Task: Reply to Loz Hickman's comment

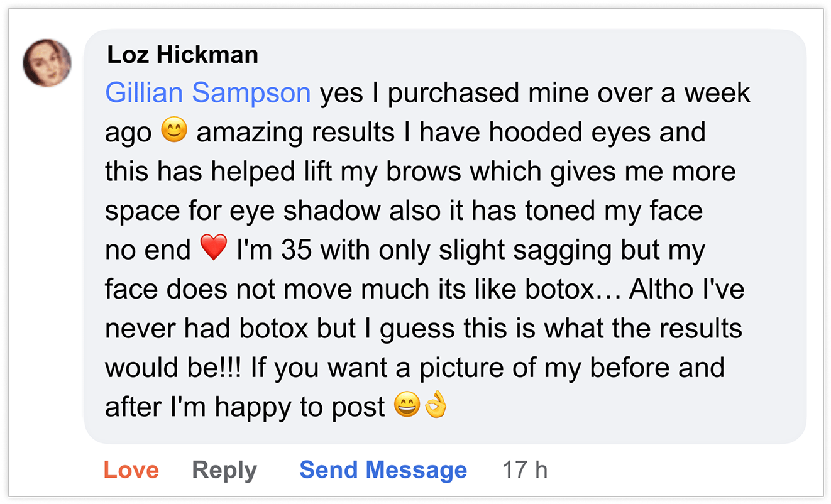Action: [x=224, y=470]
